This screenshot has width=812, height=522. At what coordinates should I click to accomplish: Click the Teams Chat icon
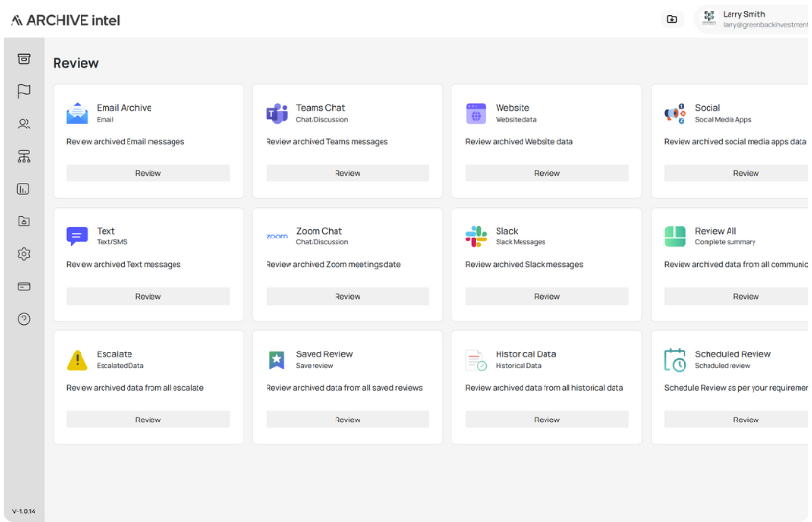click(276, 113)
